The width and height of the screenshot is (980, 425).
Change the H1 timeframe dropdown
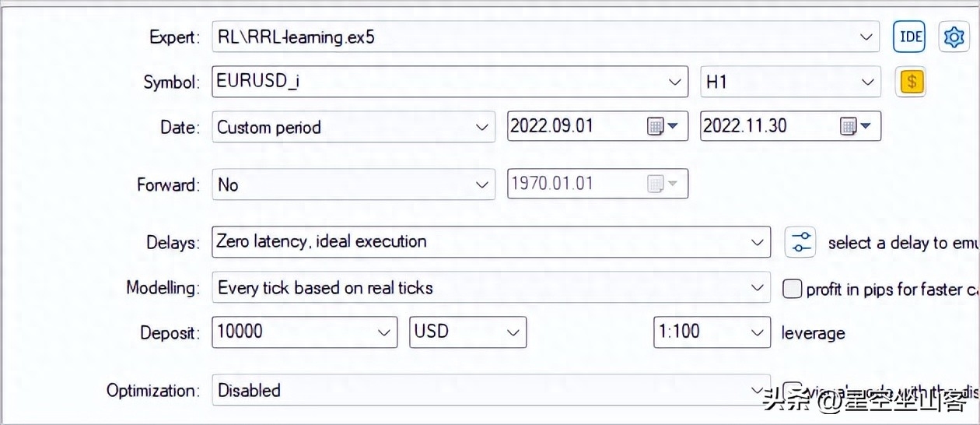point(790,81)
